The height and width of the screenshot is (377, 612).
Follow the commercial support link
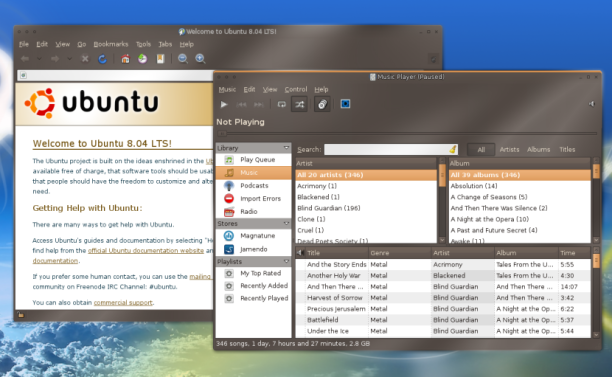tap(123, 302)
